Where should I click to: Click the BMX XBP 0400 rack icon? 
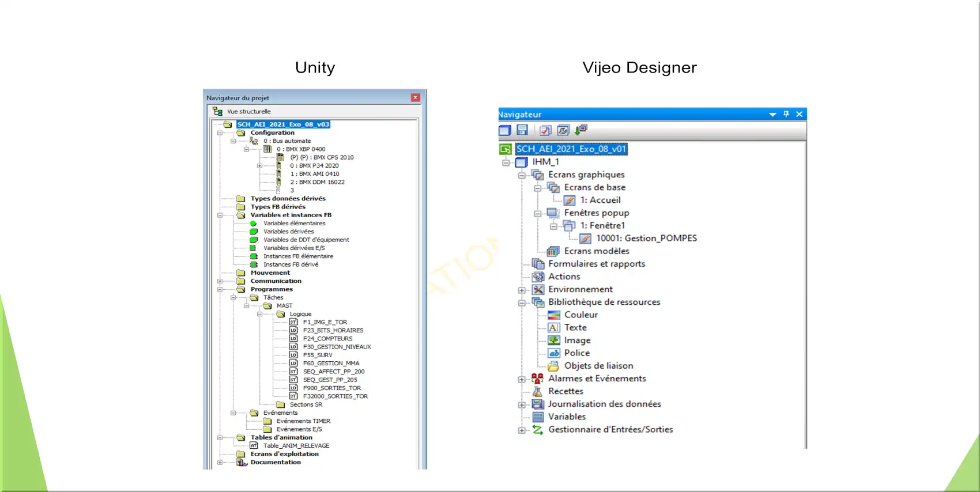click(267, 149)
